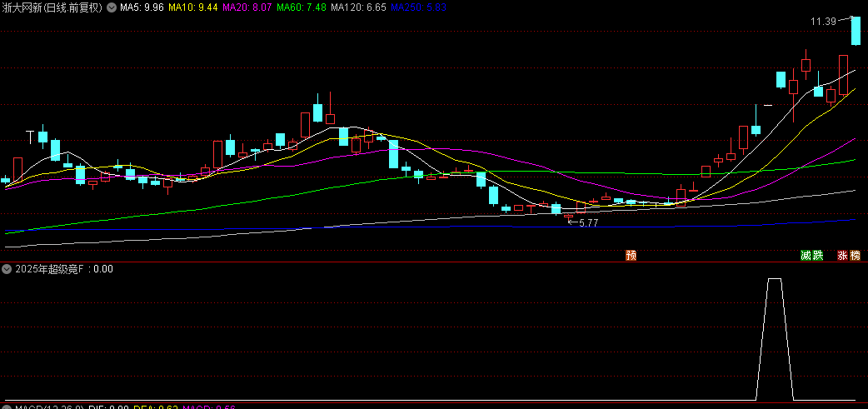Click the flat top of the indicator spike
The height and width of the screenshot is (409, 868).
pos(775,278)
